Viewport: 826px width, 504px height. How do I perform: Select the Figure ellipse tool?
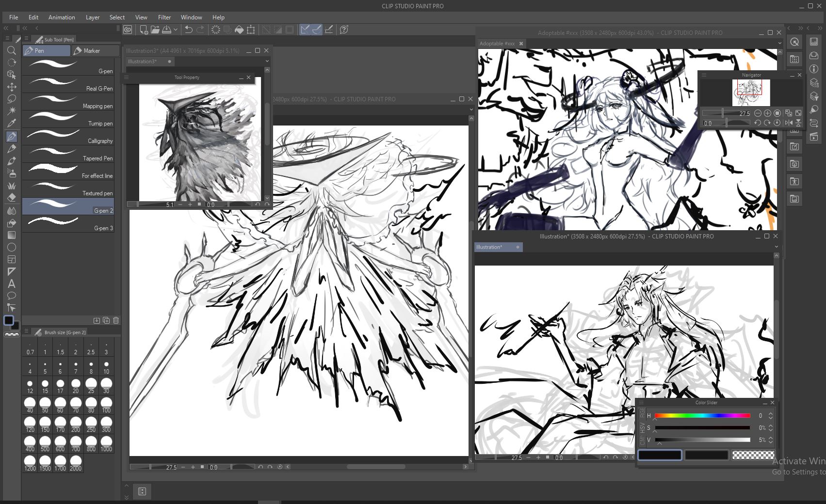point(12,247)
